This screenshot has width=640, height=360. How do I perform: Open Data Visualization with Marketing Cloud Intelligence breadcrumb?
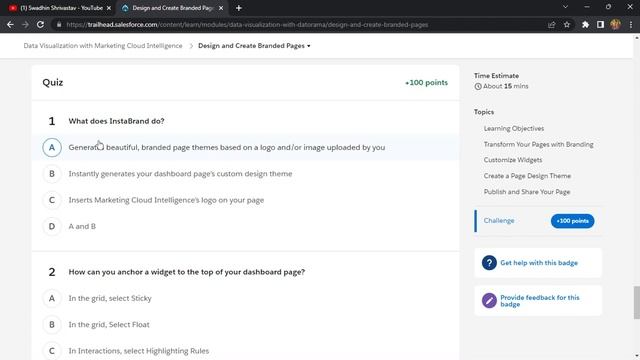[103, 46]
